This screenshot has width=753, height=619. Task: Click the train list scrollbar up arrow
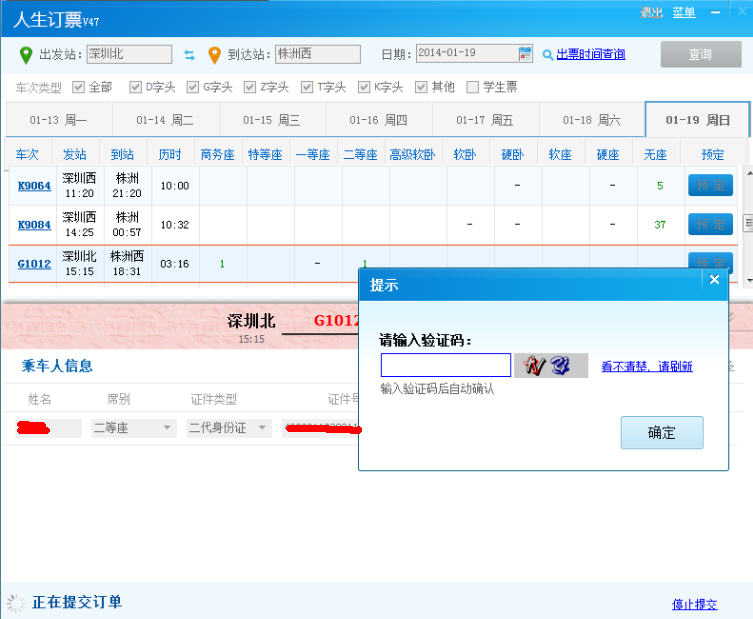point(749,173)
